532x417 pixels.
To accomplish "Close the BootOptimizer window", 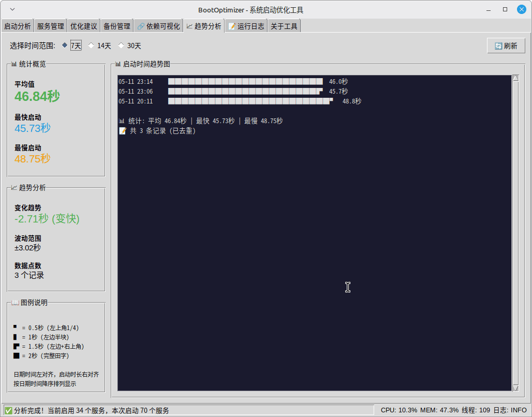I will pyautogui.click(x=522, y=9).
